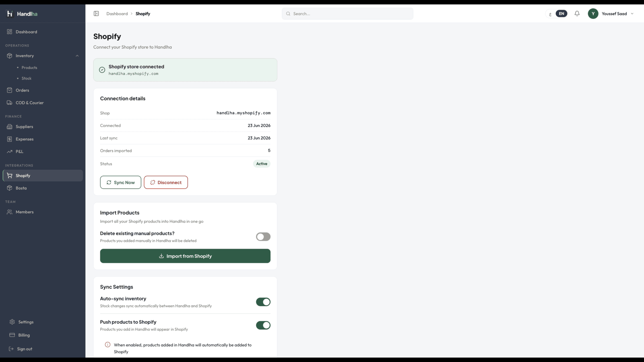Click the Expenses receipt icon
The height and width of the screenshot is (362, 644).
click(x=10, y=139)
